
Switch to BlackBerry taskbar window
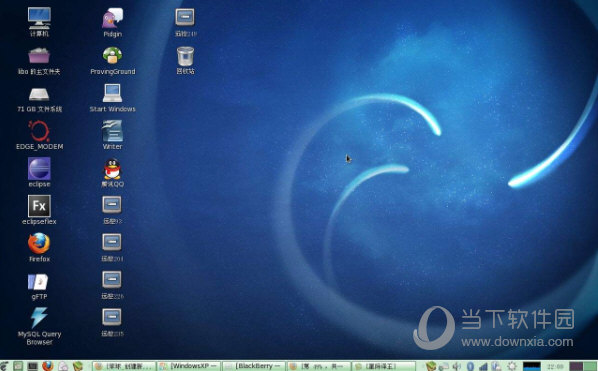point(254,366)
